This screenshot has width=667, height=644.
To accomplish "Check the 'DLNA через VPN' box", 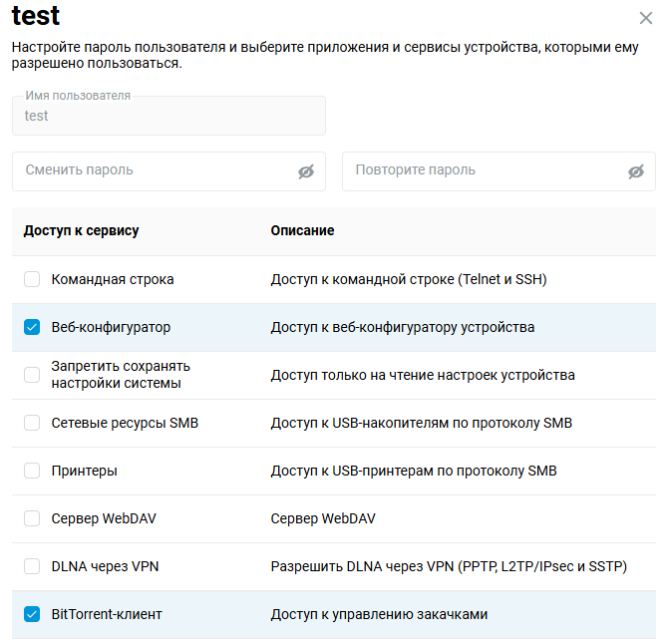I will (32, 566).
